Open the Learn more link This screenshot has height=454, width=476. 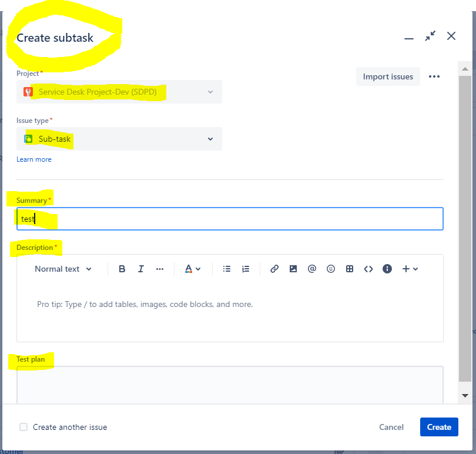(x=33, y=159)
